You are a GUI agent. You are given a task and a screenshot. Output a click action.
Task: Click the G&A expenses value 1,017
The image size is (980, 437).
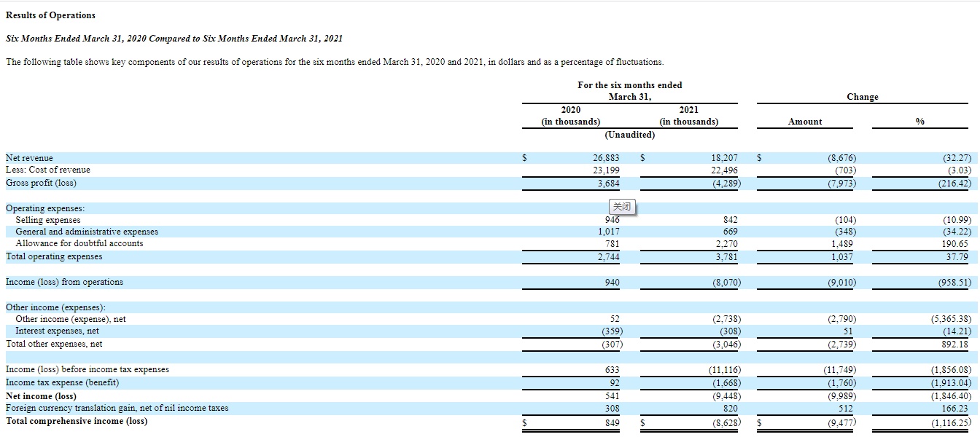[609, 232]
